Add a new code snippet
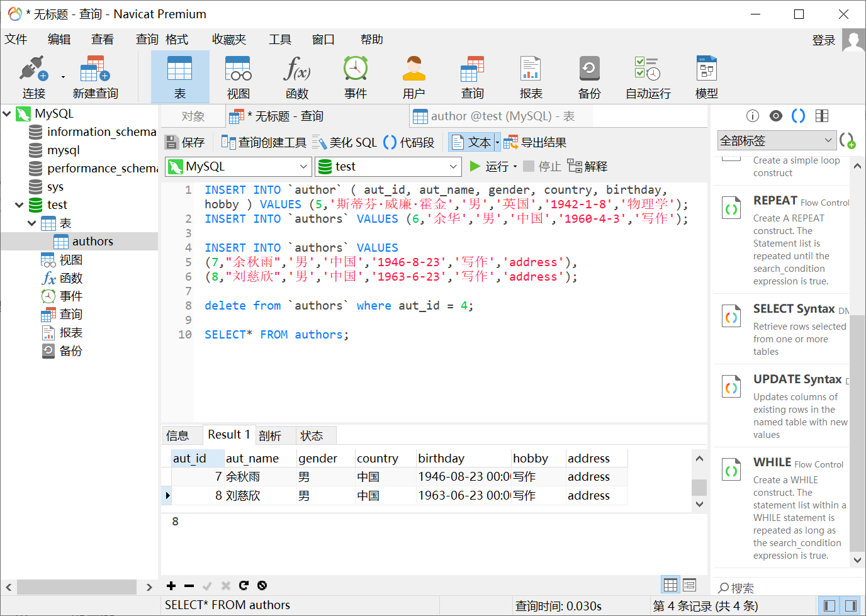The image size is (866, 616). 848,140
